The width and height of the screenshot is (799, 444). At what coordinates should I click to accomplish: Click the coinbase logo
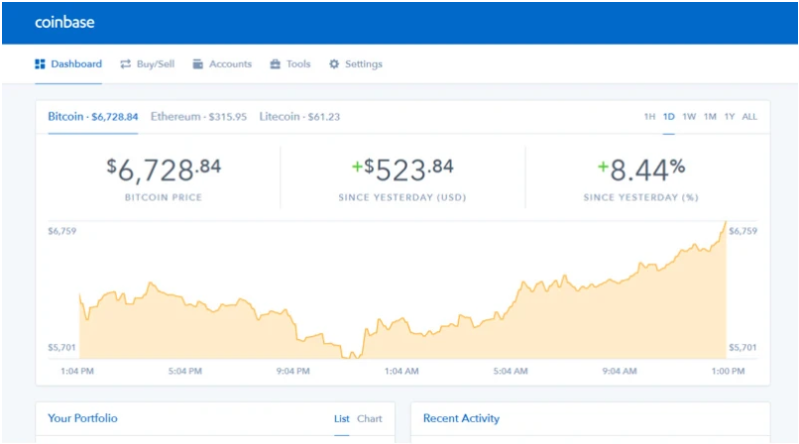(64, 21)
